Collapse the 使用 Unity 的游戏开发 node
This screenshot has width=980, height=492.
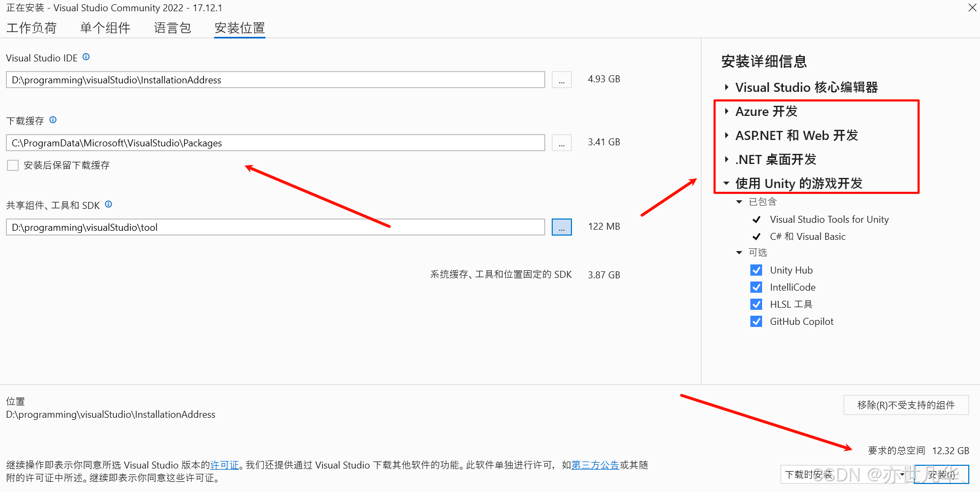coord(726,183)
